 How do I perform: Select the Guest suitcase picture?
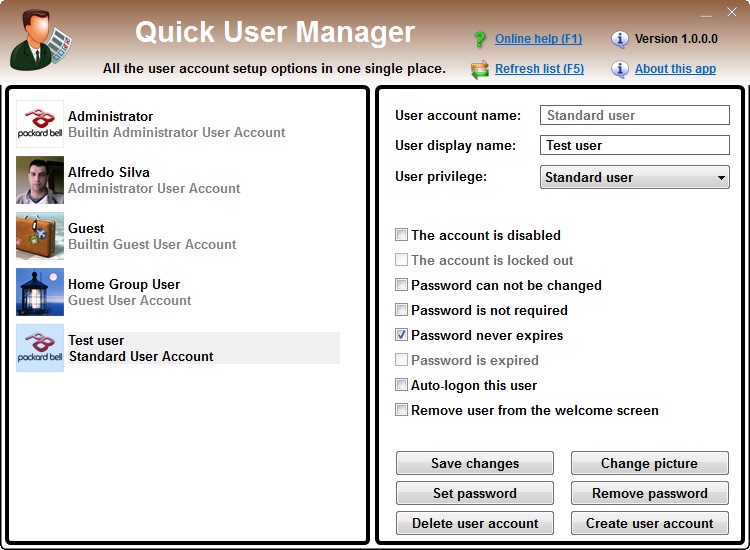coord(40,236)
